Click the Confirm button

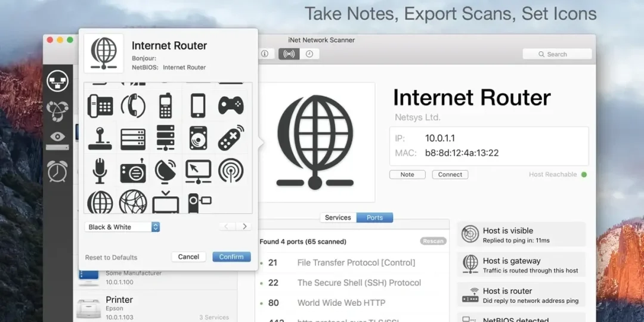pyautogui.click(x=231, y=256)
